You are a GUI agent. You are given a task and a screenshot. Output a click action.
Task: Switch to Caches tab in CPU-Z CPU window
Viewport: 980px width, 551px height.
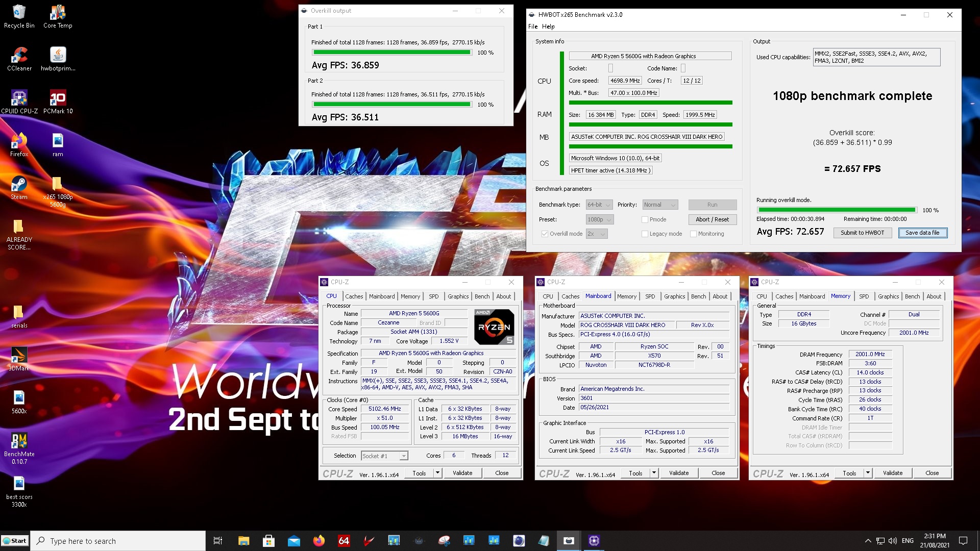tap(354, 296)
